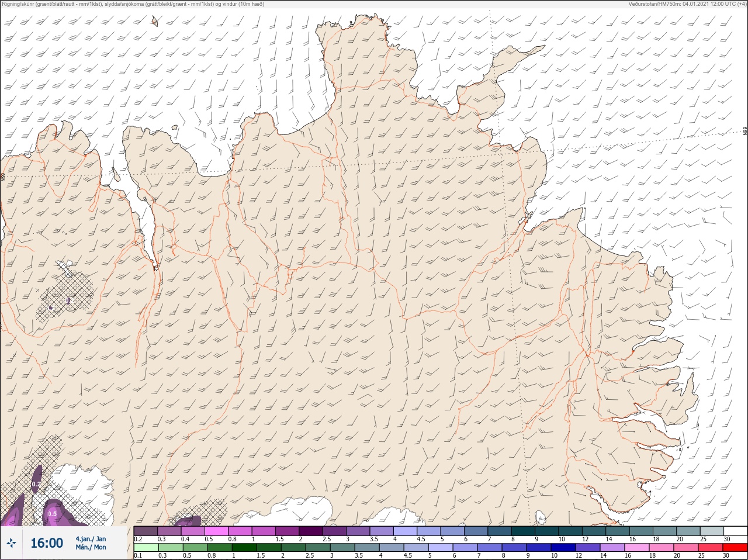Click the 'N99' label at the right map edge
This screenshot has width=748, height=560.
745,131
